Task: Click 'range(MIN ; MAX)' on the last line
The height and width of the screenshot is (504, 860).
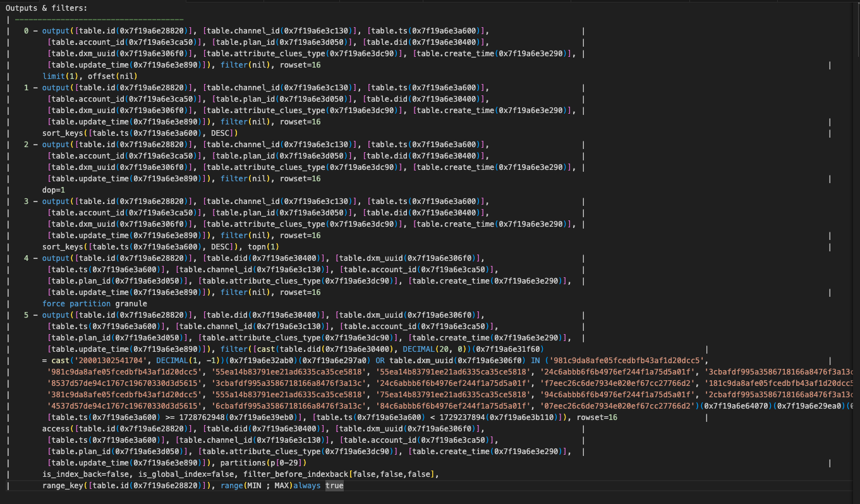Action: [x=257, y=485]
